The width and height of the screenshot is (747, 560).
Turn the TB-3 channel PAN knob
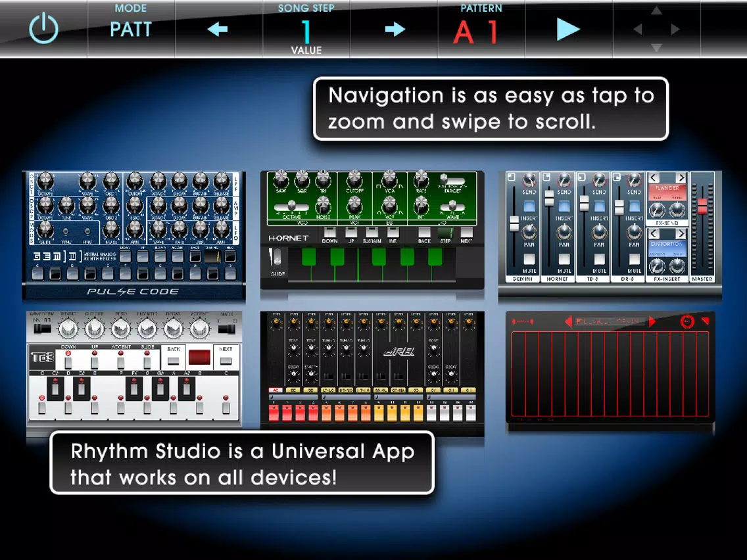[599, 233]
